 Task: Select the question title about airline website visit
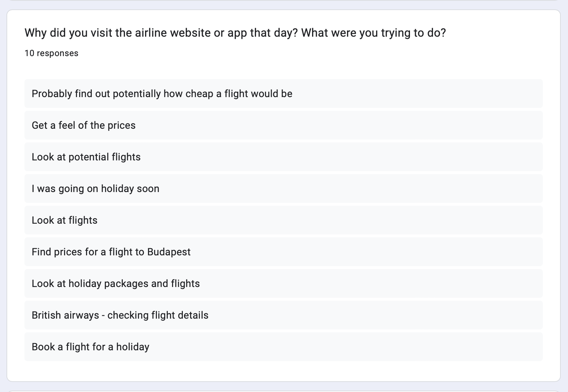tap(235, 33)
